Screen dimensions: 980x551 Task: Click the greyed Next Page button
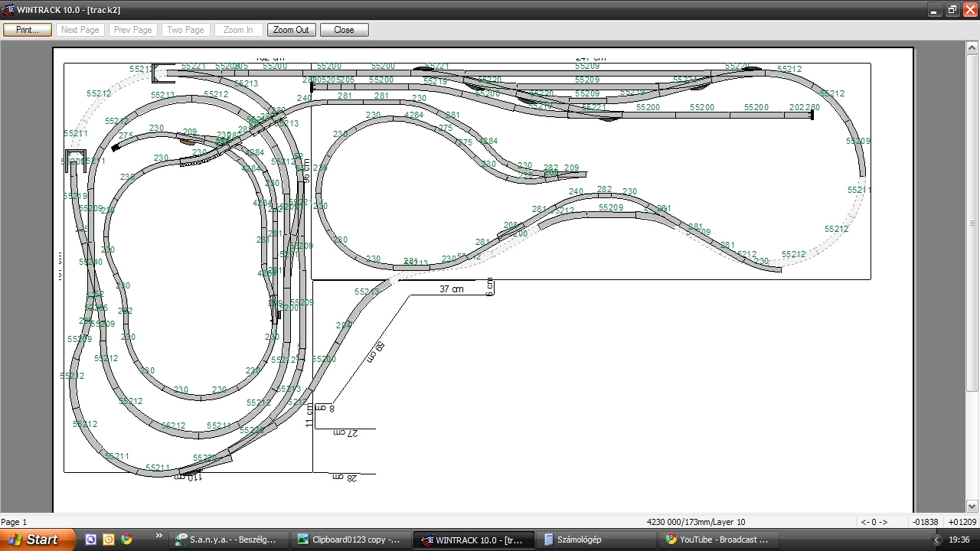click(80, 30)
